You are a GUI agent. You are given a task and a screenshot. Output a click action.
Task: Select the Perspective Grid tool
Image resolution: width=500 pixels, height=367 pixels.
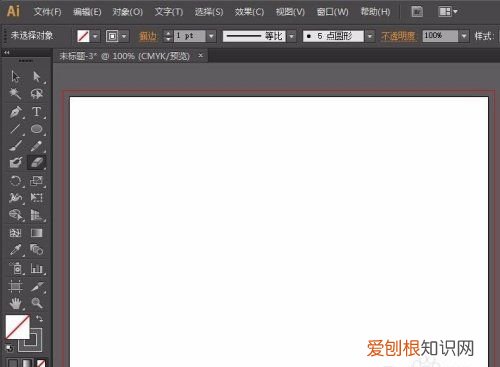[x=37, y=215]
